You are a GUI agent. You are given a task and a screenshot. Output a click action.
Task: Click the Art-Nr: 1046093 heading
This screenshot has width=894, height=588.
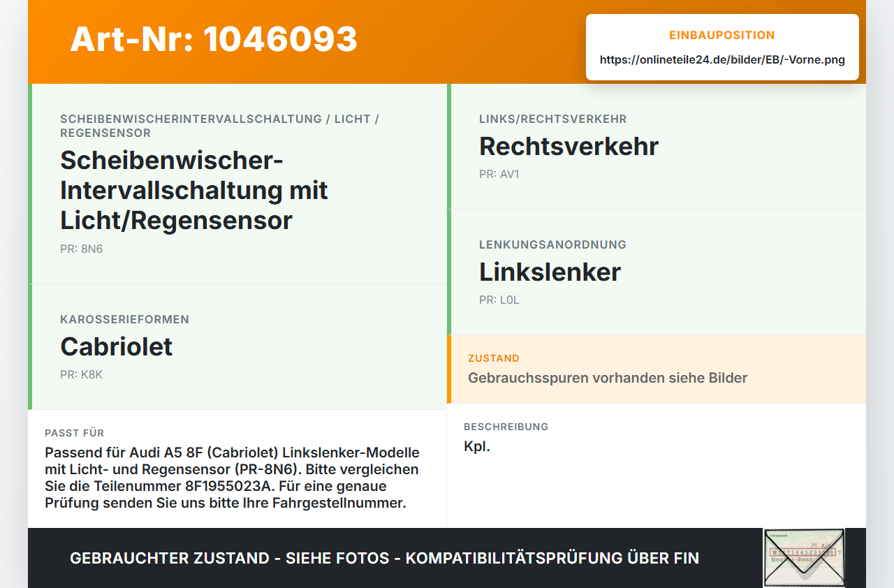tap(214, 39)
